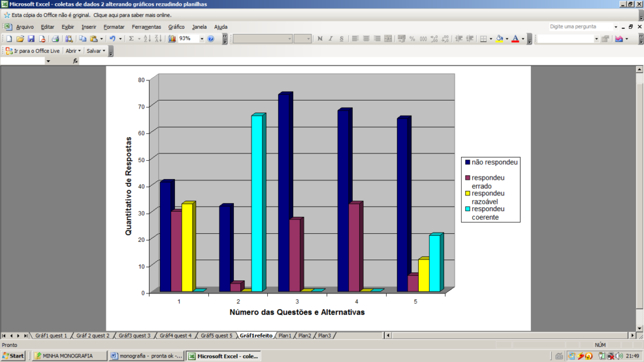Click the New workbook icon
Image resolution: width=644 pixels, height=362 pixels.
(x=9, y=39)
